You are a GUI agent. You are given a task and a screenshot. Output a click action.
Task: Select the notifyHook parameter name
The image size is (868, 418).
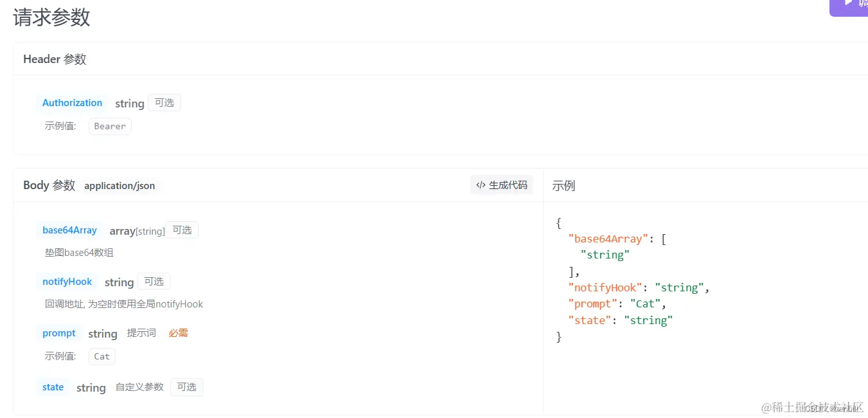tap(67, 282)
